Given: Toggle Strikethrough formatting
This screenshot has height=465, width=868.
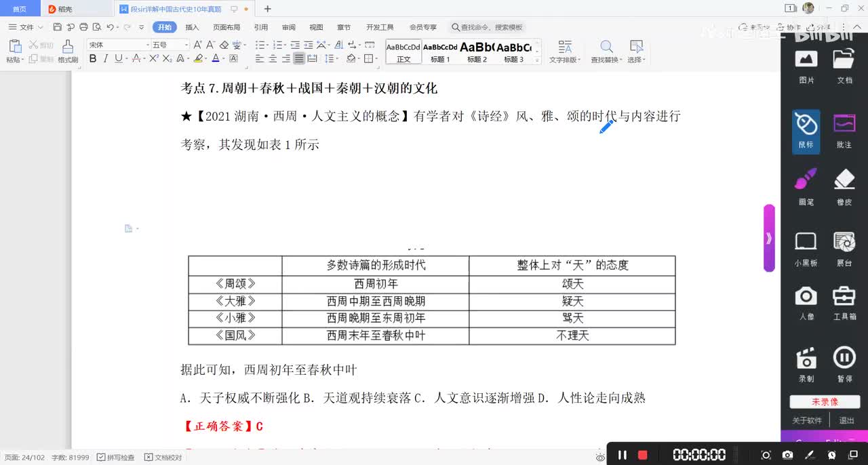Looking at the screenshot, I should pyautogui.click(x=138, y=59).
